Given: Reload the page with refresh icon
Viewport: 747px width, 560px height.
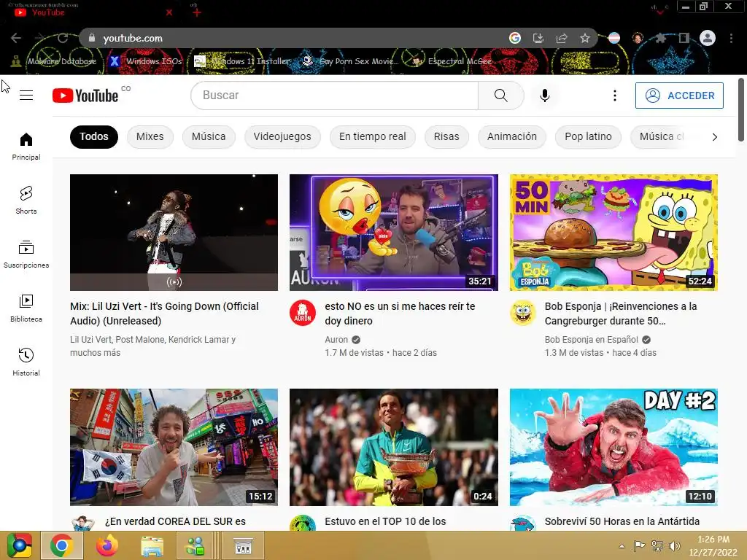Looking at the screenshot, I should click(63, 38).
